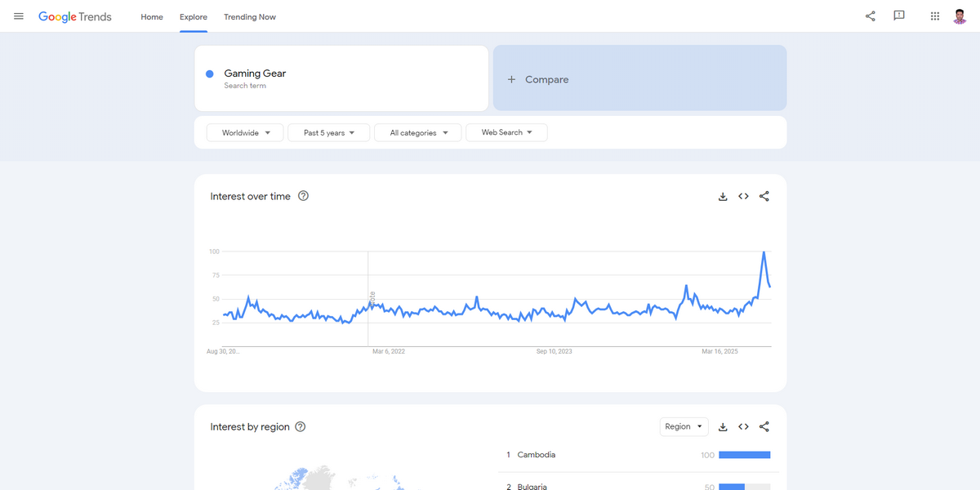This screenshot has width=980, height=490.
Task: Click the plus icon in Compare box
Action: tap(512, 79)
